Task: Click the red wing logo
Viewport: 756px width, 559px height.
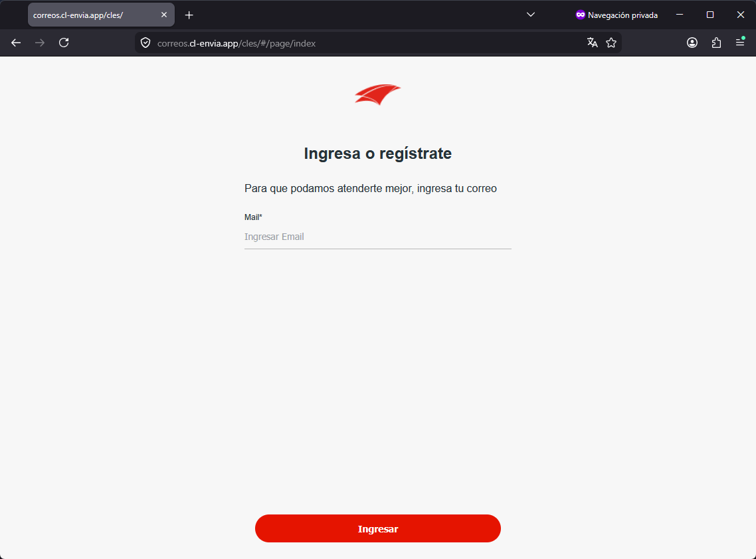Action: coord(377,94)
